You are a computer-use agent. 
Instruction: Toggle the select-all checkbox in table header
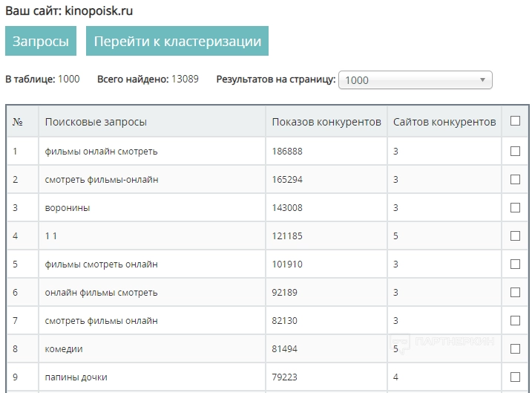pos(515,121)
